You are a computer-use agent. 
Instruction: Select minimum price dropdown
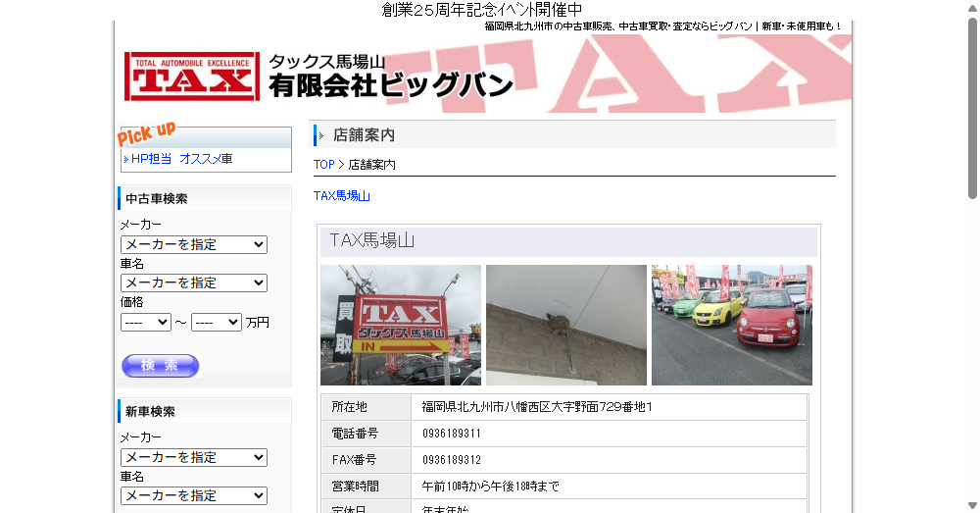(145, 322)
